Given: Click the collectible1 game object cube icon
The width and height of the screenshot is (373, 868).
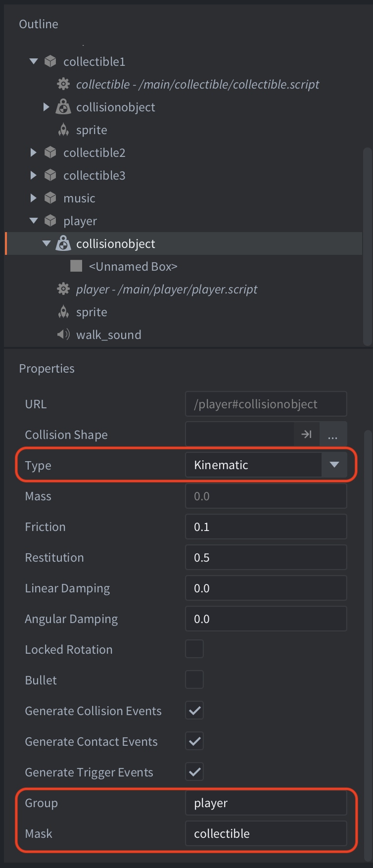Looking at the screenshot, I should coord(50,61).
